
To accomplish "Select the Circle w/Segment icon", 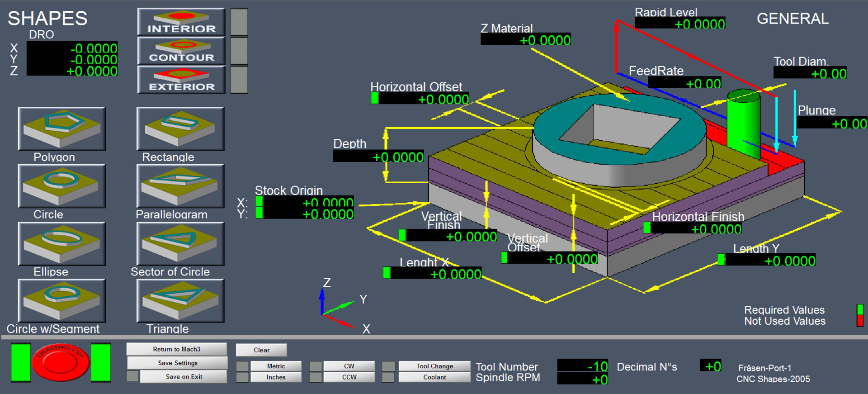I will 61,300.
